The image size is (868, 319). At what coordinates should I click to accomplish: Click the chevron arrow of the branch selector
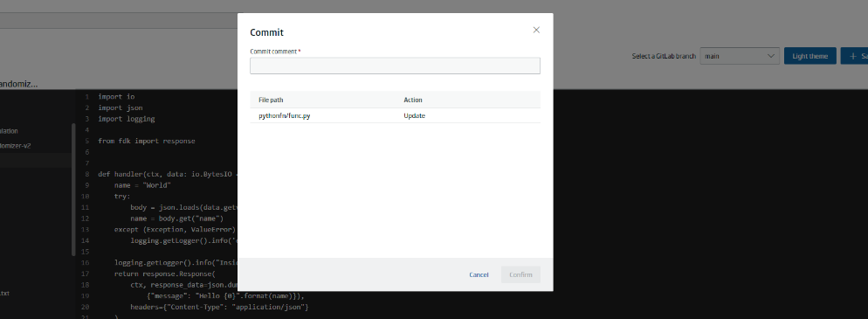[x=770, y=56]
